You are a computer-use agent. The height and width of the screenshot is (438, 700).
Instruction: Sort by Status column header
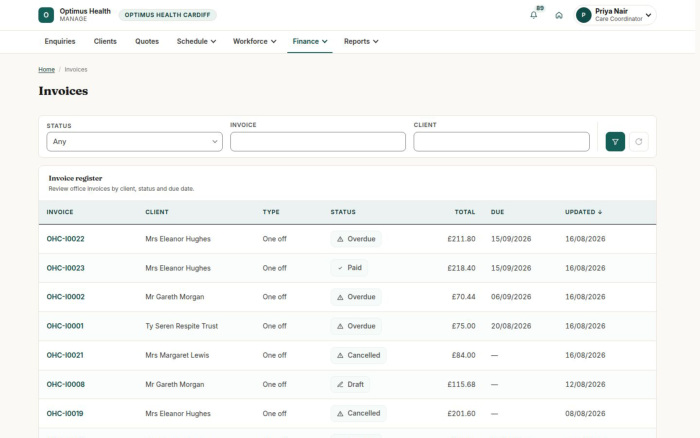click(x=343, y=212)
